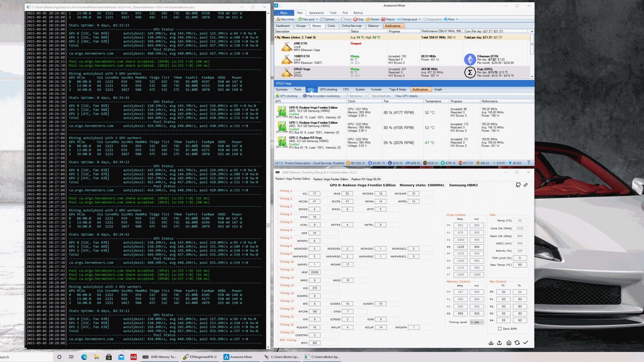644x362 pixels.
Task: Expand the New pool dropdown arrow
Action: pyautogui.click(x=317, y=19)
